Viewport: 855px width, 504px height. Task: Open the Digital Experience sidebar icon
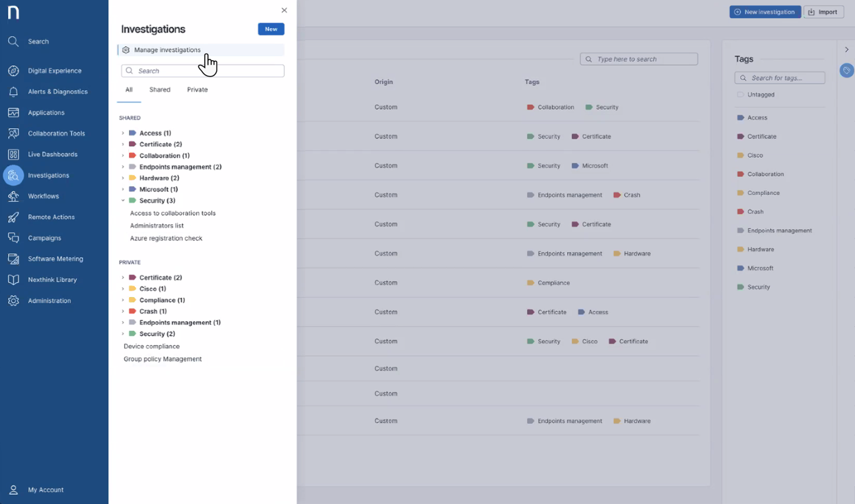click(x=13, y=71)
